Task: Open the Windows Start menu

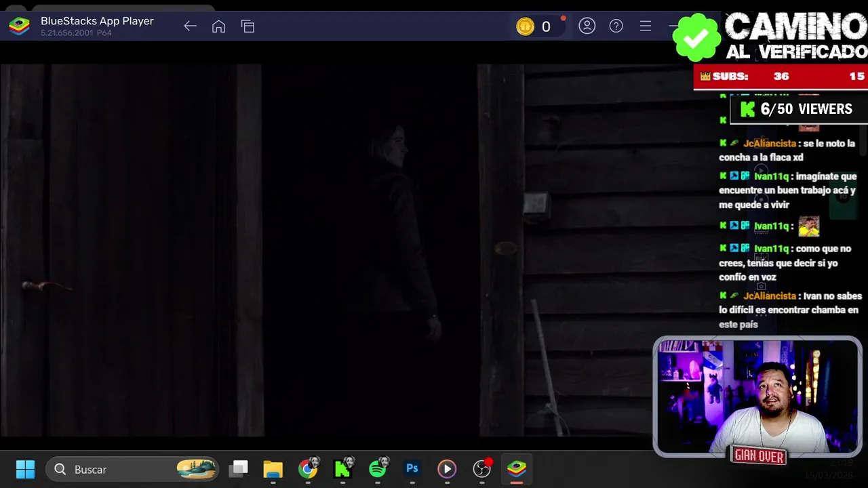Action: (x=25, y=469)
